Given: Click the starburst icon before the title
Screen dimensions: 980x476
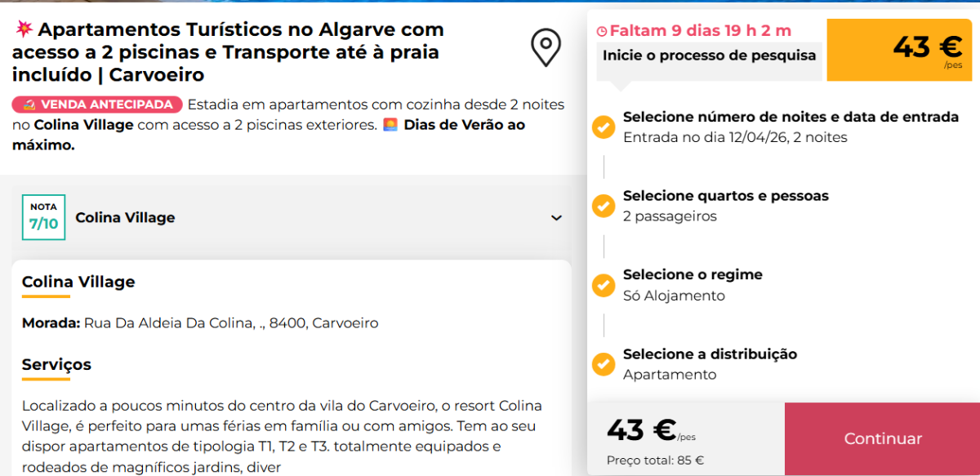Looking at the screenshot, I should tap(23, 30).
